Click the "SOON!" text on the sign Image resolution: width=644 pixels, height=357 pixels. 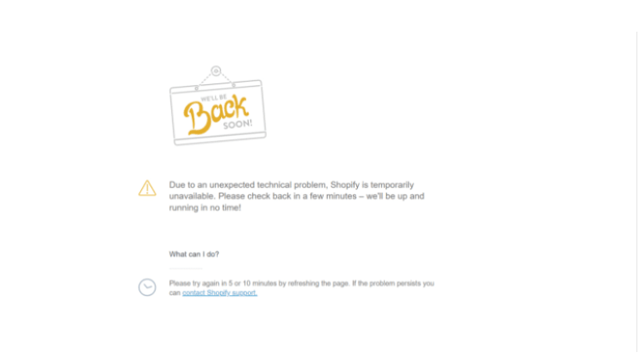click(238, 124)
